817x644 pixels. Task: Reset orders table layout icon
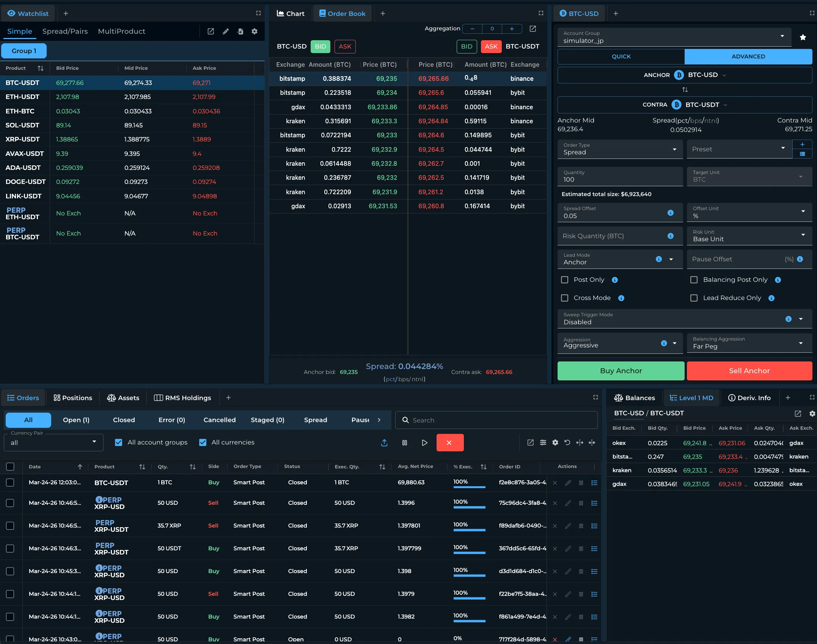coord(567,443)
